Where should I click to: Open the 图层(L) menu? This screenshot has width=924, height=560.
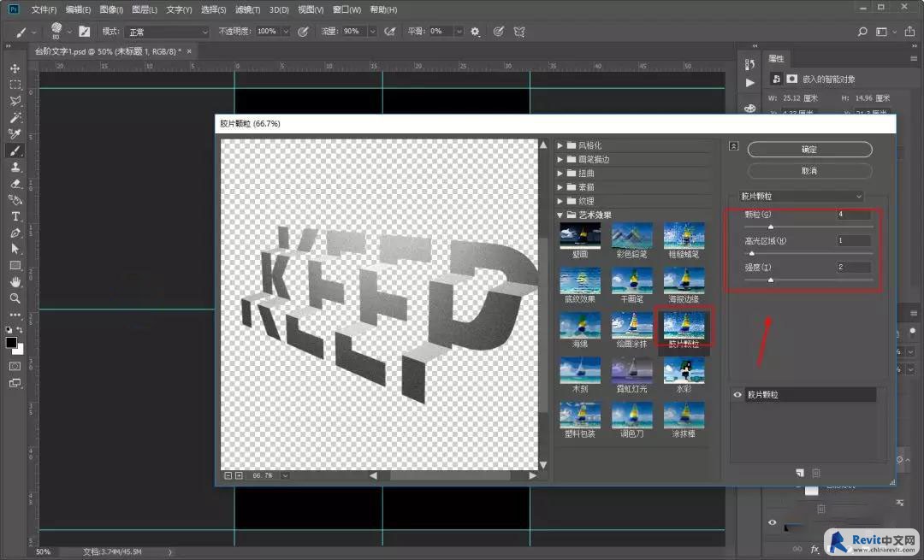pyautogui.click(x=145, y=9)
